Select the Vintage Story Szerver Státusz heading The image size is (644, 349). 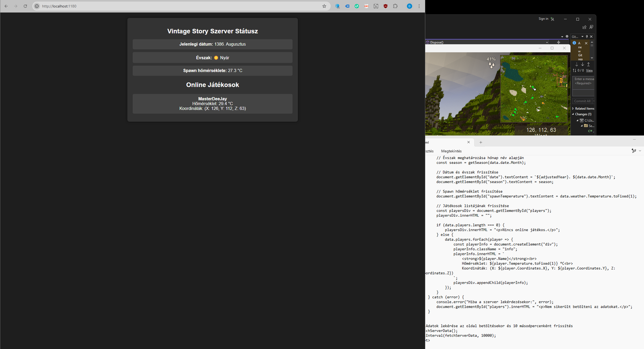tap(212, 31)
